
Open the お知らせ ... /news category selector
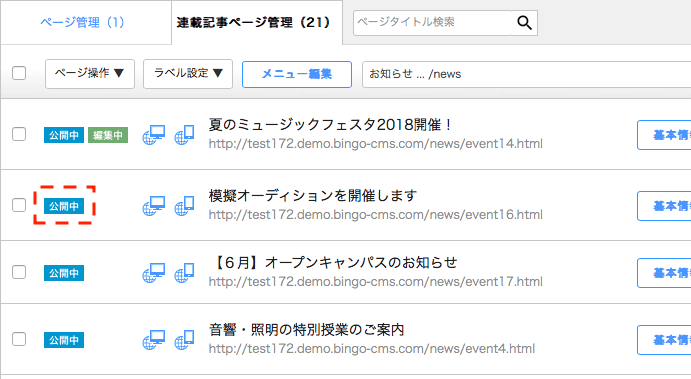(x=527, y=74)
